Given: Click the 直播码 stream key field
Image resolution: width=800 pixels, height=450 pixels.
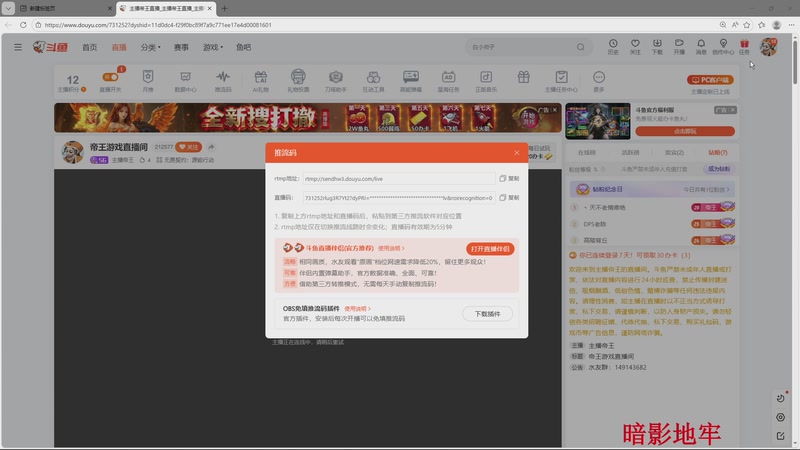Looking at the screenshot, I should [x=398, y=197].
